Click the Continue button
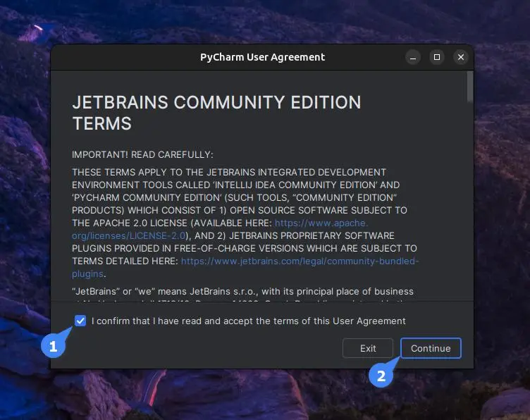The width and height of the screenshot is (530, 420). pos(431,348)
